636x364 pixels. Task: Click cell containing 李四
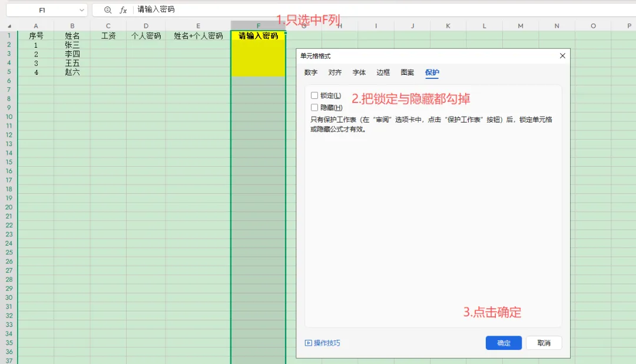pos(72,54)
